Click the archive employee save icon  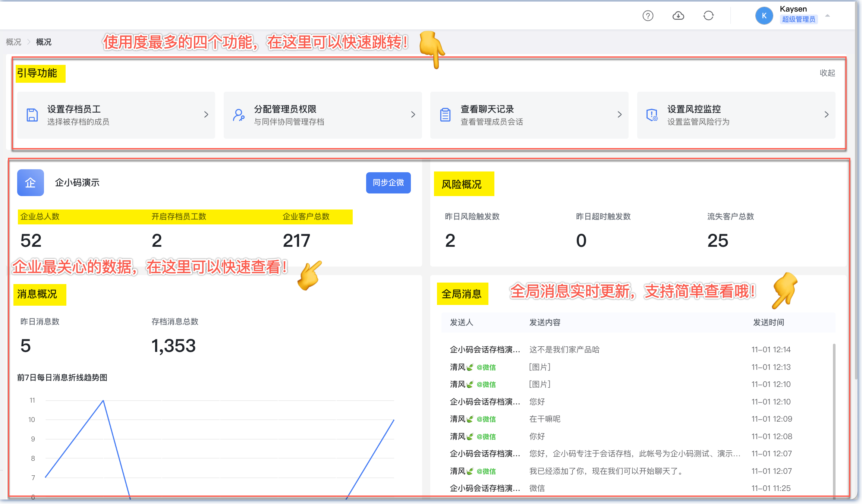(x=32, y=115)
